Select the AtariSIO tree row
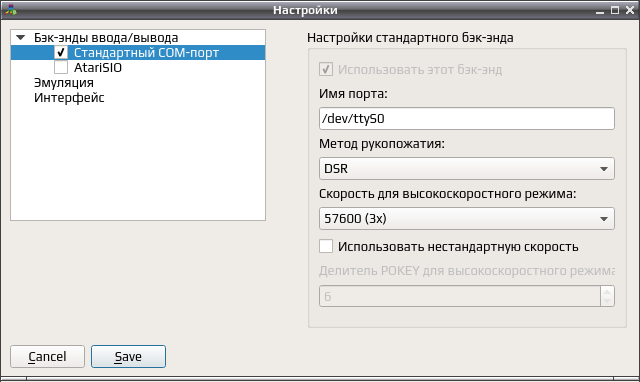This screenshot has width=640, height=382. (x=138, y=68)
